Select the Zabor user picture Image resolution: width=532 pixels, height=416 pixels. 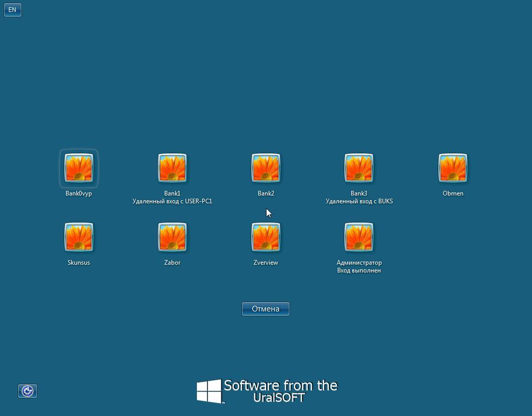tap(172, 237)
